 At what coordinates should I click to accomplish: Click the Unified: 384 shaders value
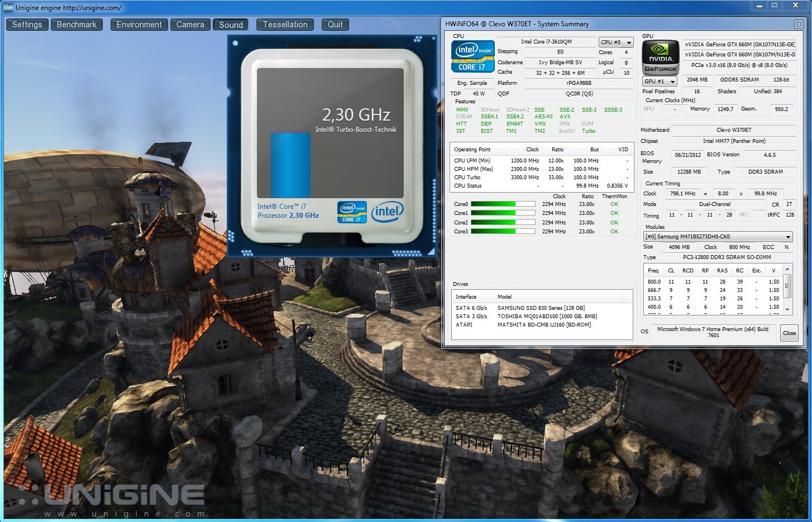click(x=768, y=92)
